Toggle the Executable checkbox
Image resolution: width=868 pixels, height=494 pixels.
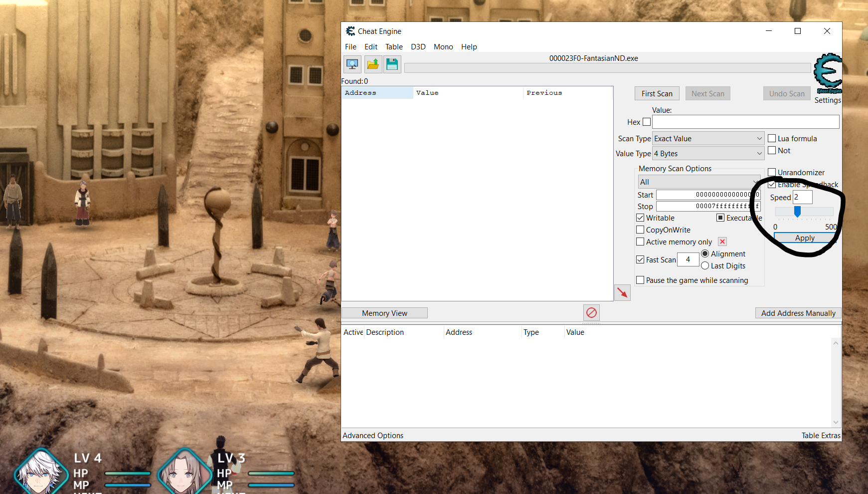click(720, 218)
